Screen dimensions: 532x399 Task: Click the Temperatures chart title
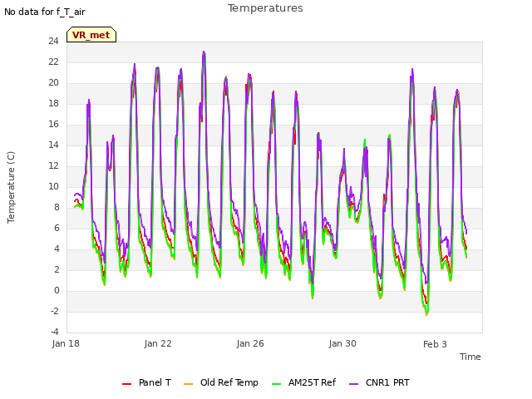click(x=265, y=8)
